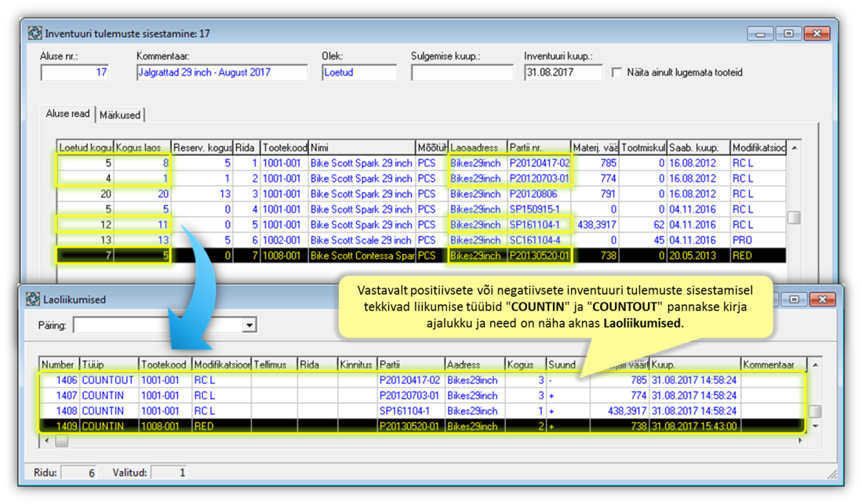862x504 pixels.
Task: Select batch cell P20120417-02 in inventory table
Action: pos(539,163)
